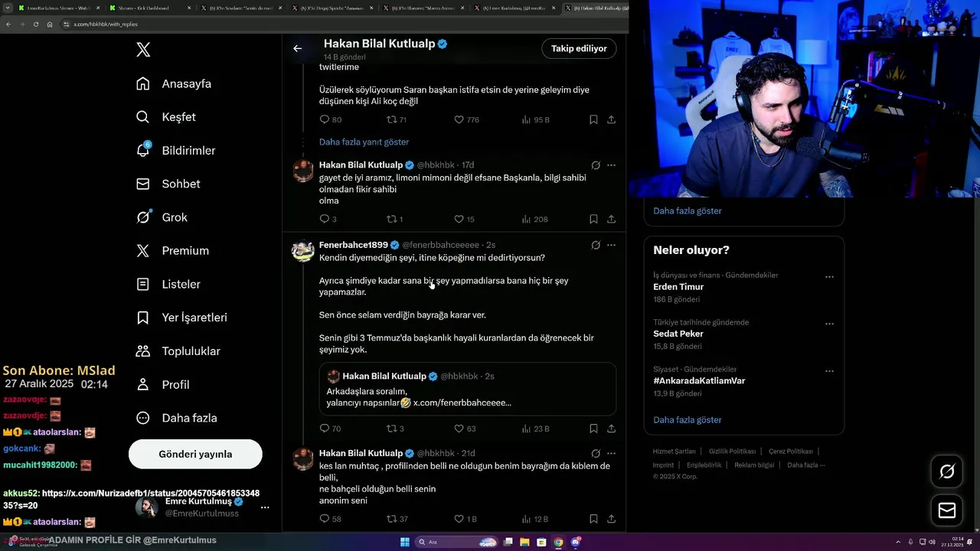Open more options on Fenerbahce1899 post
Image resolution: width=980 pixels, height=551 pixels.
611,245
